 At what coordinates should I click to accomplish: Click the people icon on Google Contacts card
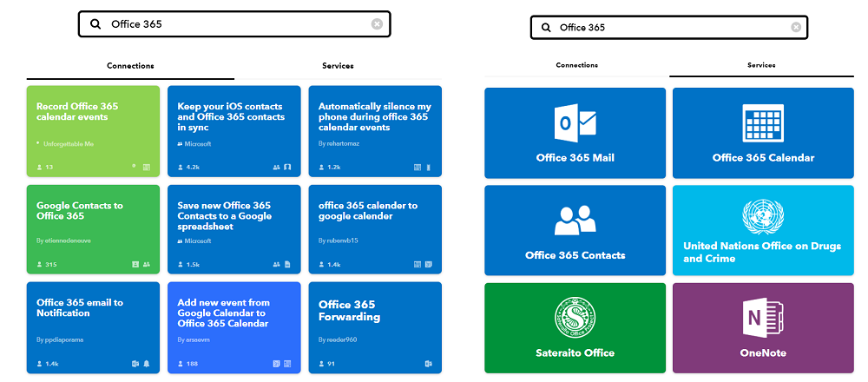(x=147, y=265)
